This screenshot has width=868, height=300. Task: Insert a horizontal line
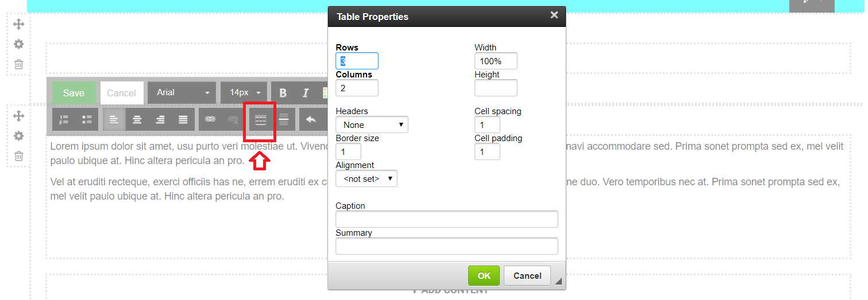pos(283,119)
